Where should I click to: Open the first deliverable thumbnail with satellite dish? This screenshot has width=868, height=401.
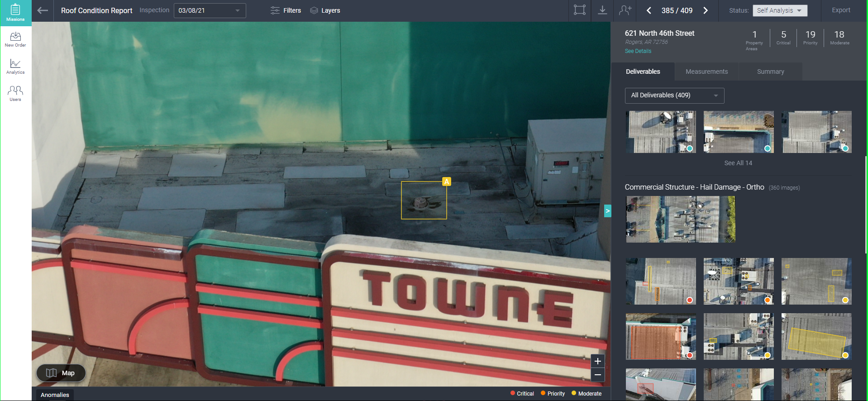661,132
